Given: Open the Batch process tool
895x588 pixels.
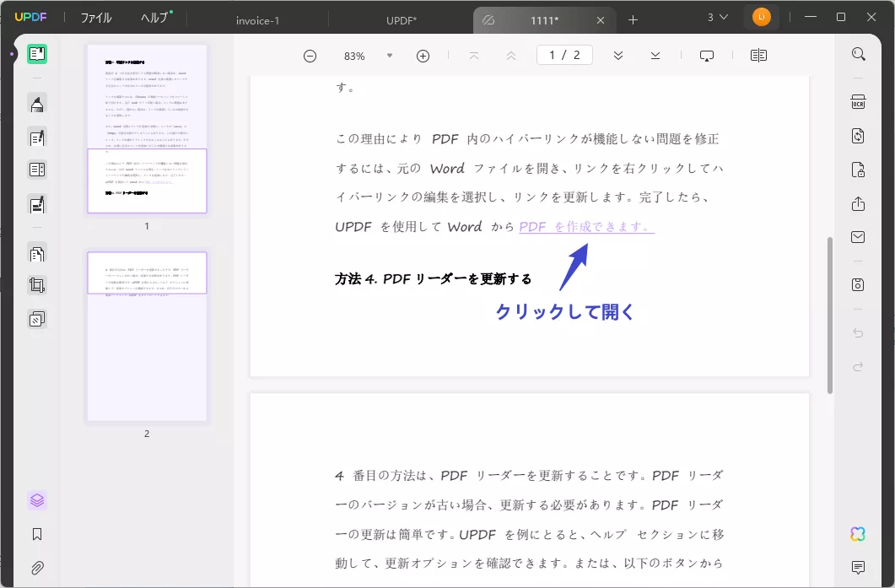Looking at the screenshot, I should click(x=37, y=319).
